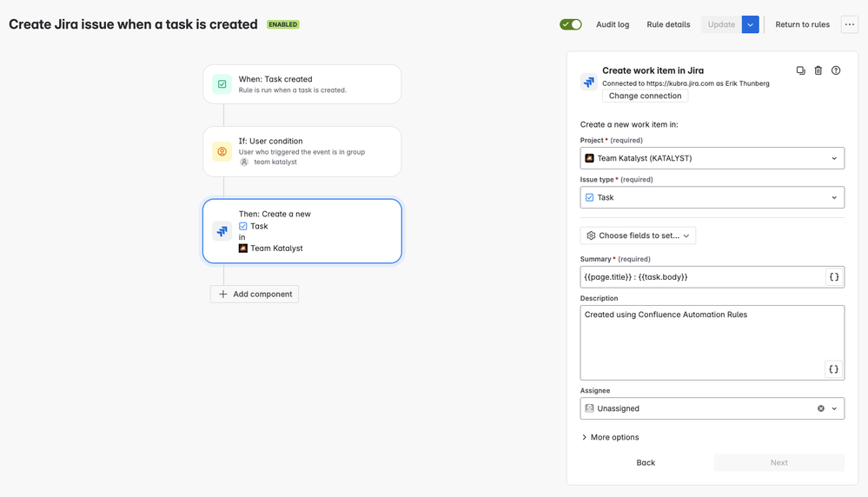The image size is (868, 497).
Task: Open the Update split-button dropdown arrow
Action: [750, 24]
